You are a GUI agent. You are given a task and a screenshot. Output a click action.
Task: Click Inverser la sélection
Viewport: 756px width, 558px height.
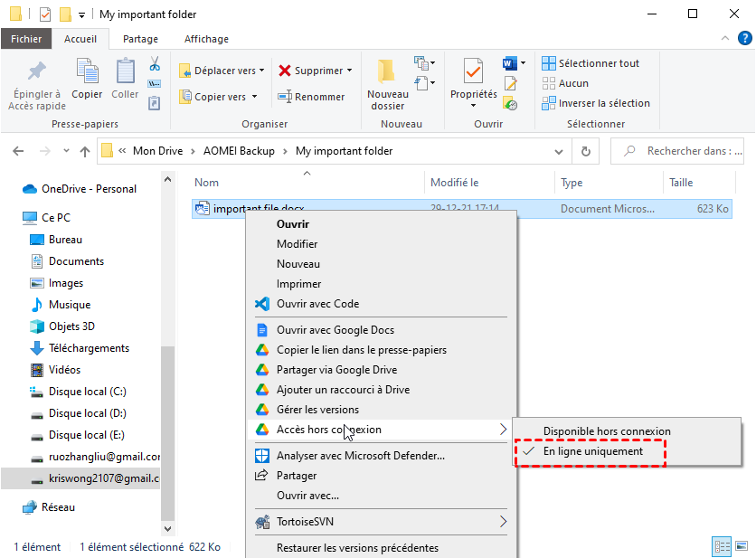click(x=596, y=103)
